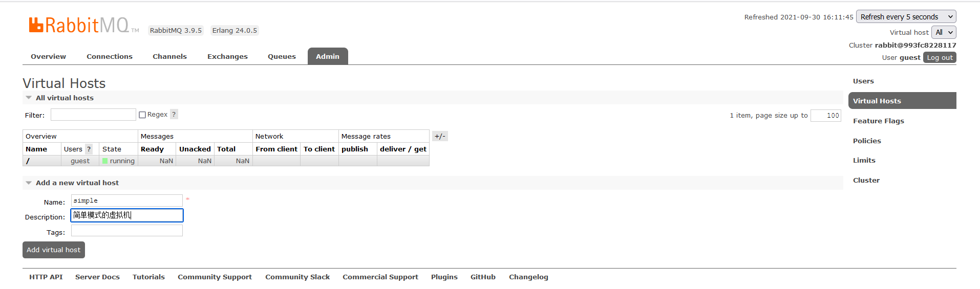
Task: Open Feature Flags in the sidebar
Action: click(878, 121)
